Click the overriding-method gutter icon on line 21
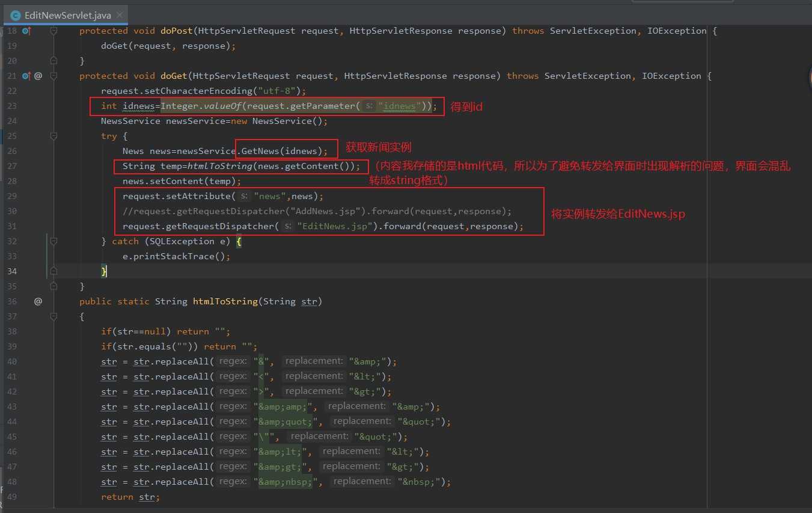The height and width of the screenshot is (513, 812). coord(26,76)
